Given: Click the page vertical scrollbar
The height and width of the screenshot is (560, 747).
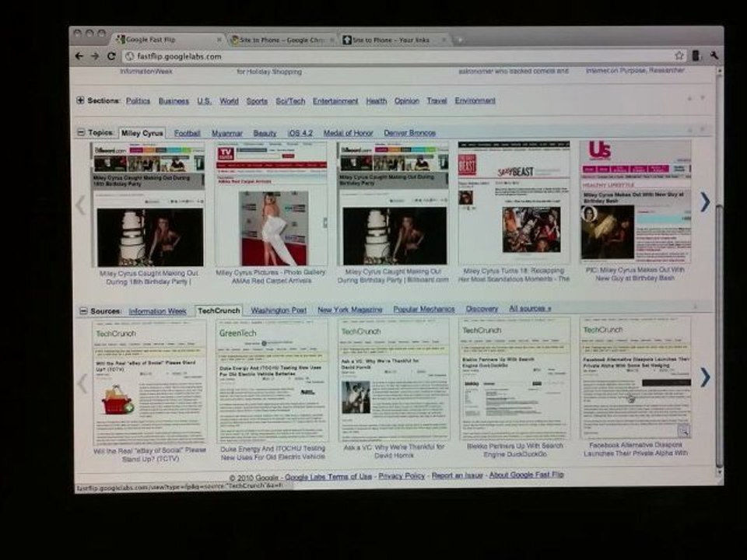Looking at the screenshot, I should point(719,336).
